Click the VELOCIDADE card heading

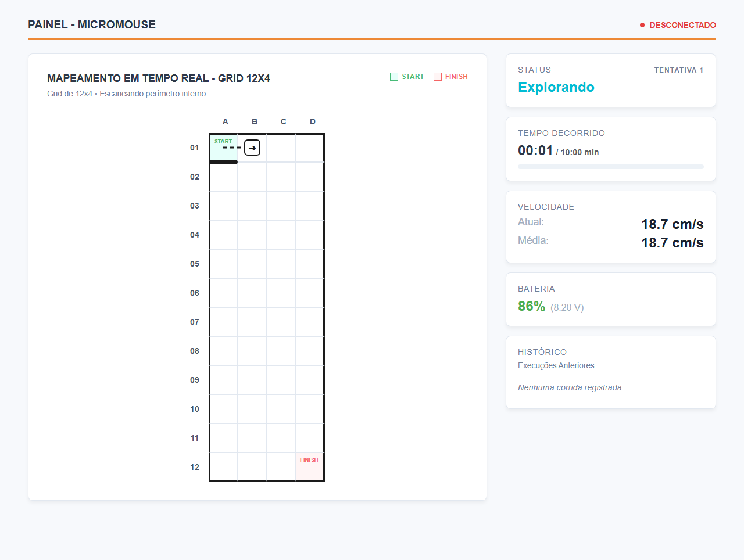[546, 207]
